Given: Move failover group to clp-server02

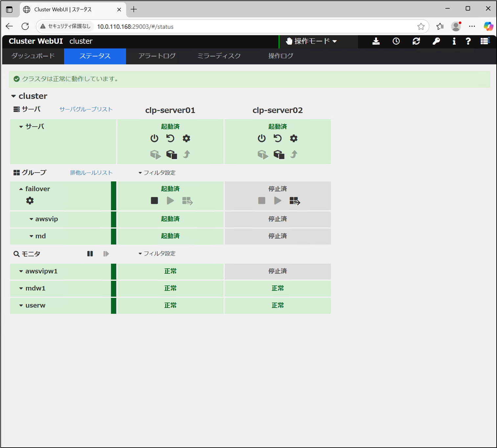Looking at the screenshot, I should tap(294, 201).
